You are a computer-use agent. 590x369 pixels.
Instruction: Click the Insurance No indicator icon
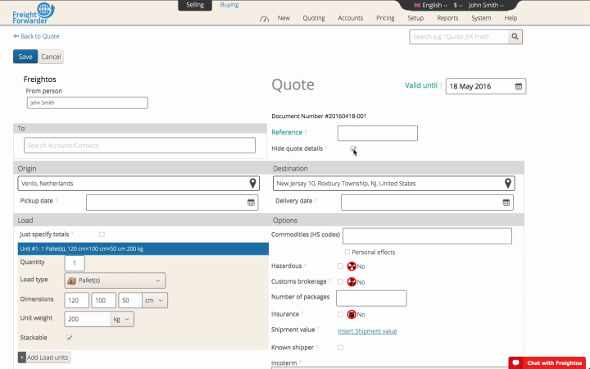[x=351, y=314]
